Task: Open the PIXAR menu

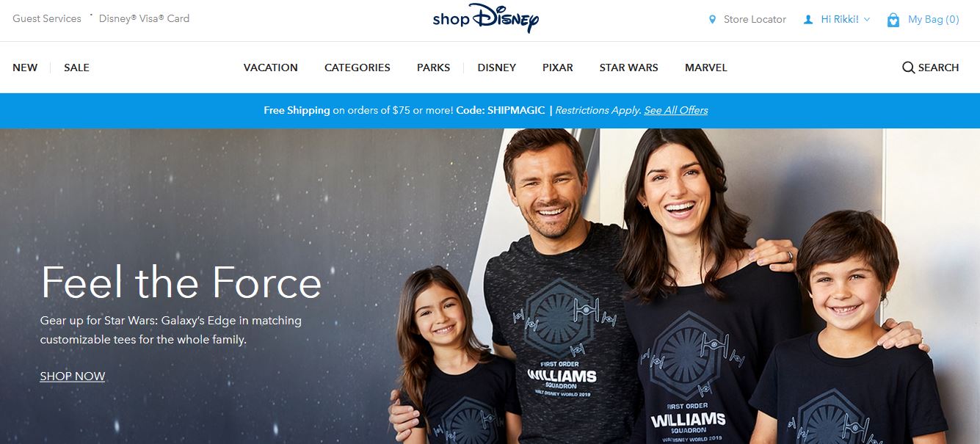Action: pyautogui.click(x=558, y=68)
